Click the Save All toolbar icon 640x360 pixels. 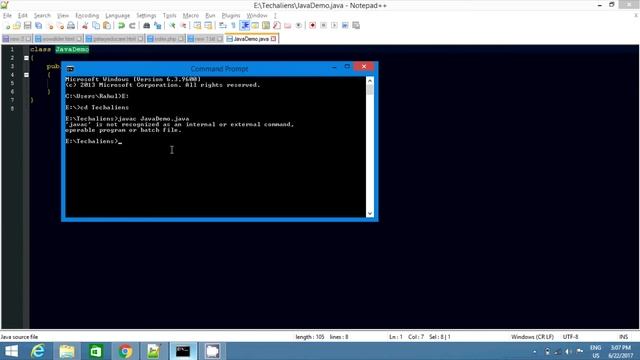pyautogui.click(x=38, y=26)
